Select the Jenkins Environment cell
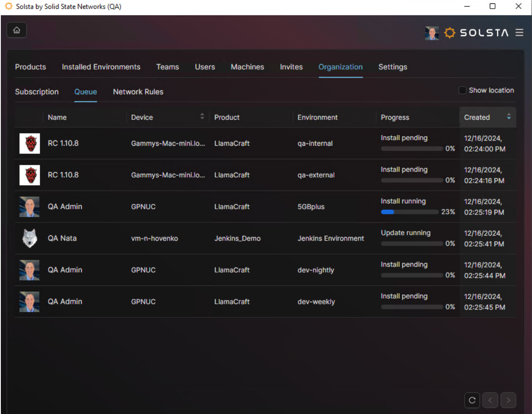This screenshot has height=414, width=532. (x=331, y=238)
